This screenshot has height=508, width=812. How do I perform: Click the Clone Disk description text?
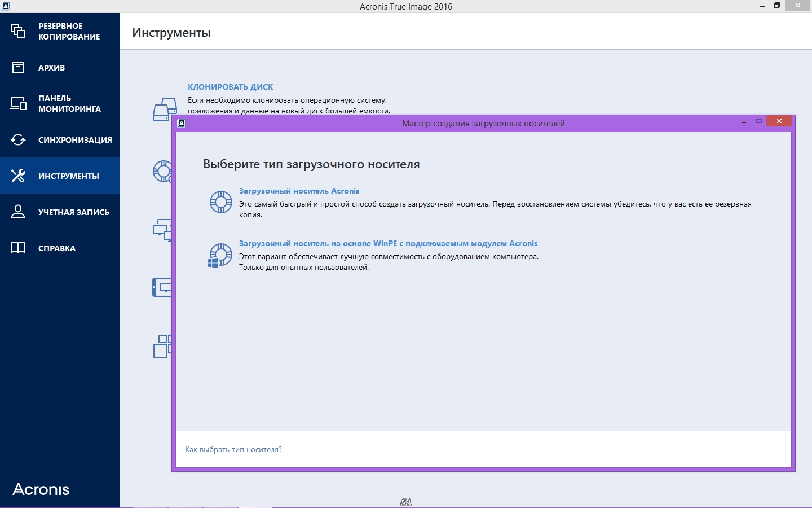(x=289, y=106)
